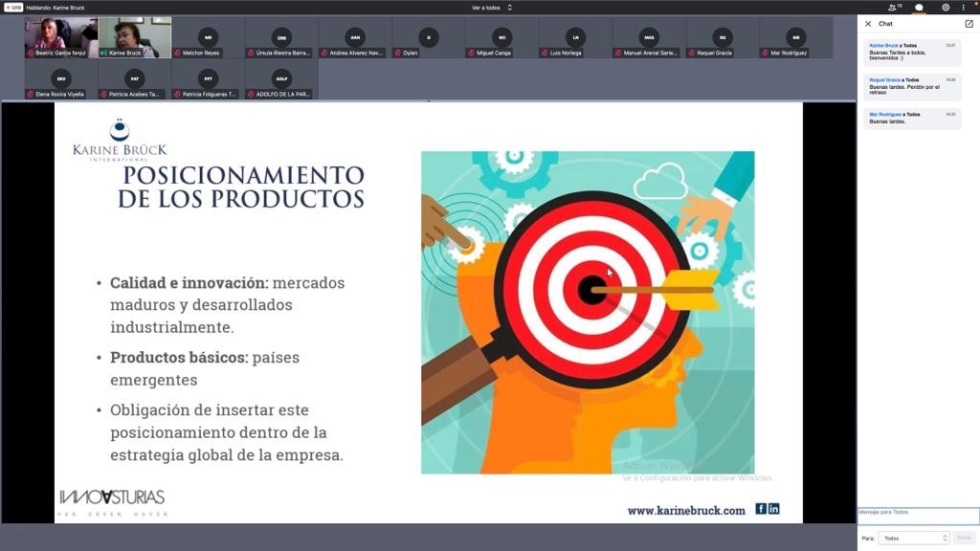Image resolution: width=980 pixels, height=551 pixels.
Task: Type in the 'Mensaje para Todos' field
Action: (x=917, y=517)
